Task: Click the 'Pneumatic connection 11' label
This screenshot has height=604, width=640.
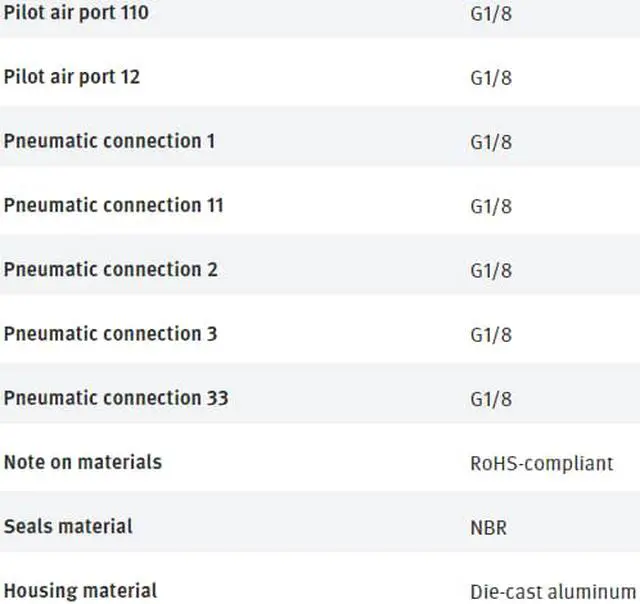Action: click(113, 205)
